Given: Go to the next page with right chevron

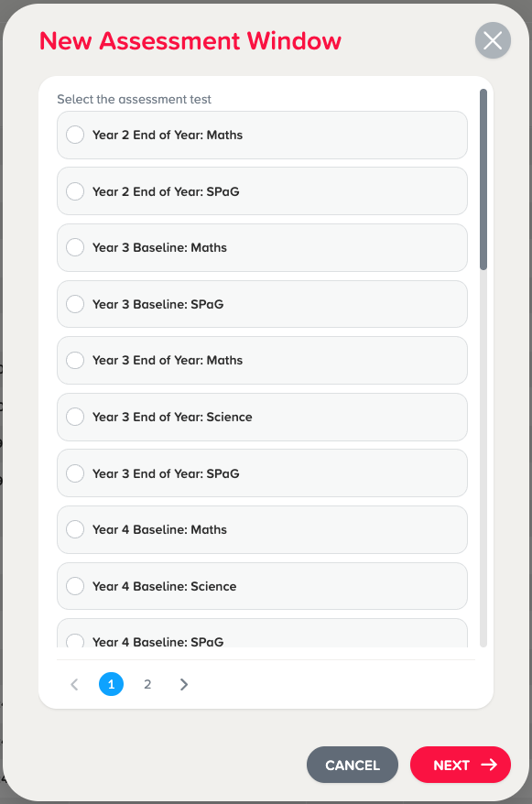Looking at the screenshot, I should [184, 684].
